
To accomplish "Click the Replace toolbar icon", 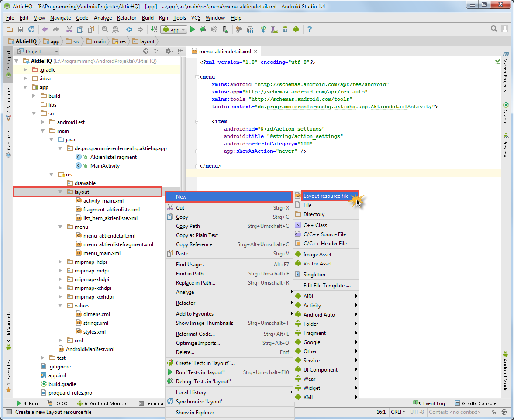I will [116, 30].
